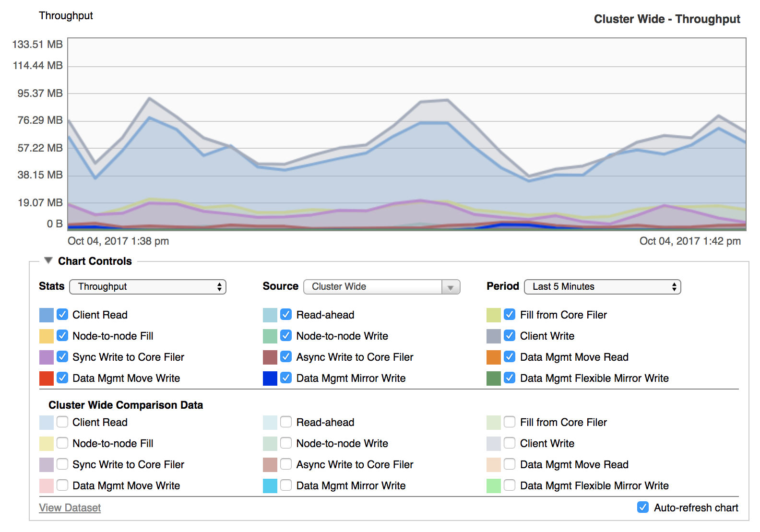Enable Data Mgmt Mirror Write comparison checkbox
This screenshot has width=760, height=532.
pyautogui.click(x=286, y=485)
